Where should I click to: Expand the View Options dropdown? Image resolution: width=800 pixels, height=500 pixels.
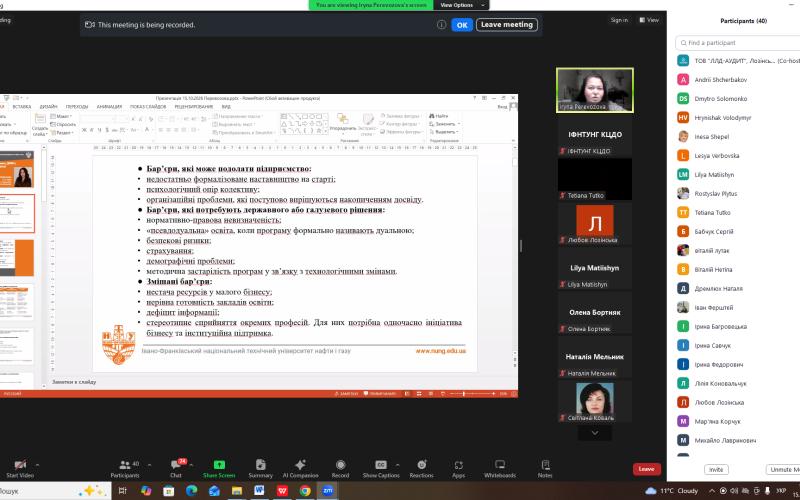(x=462, y=5)
